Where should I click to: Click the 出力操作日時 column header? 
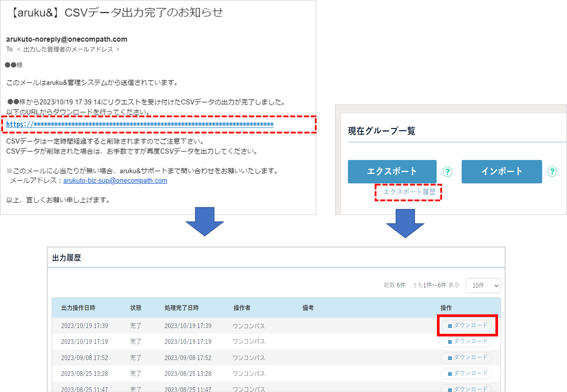pos(78,308)
